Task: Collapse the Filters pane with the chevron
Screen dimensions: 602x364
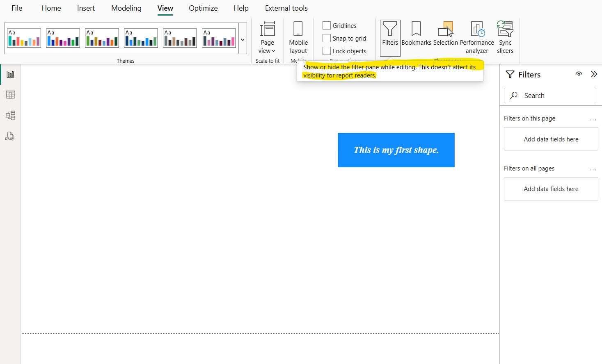Action: (x=594, y=74)
